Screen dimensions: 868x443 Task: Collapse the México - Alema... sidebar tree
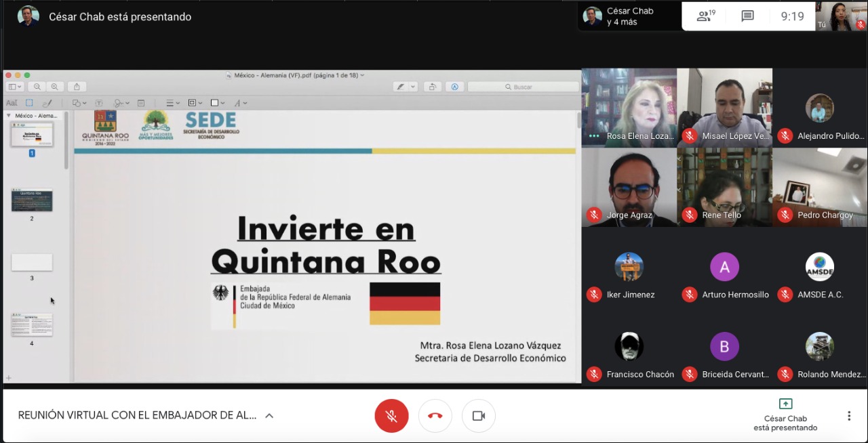pos(9,116)
